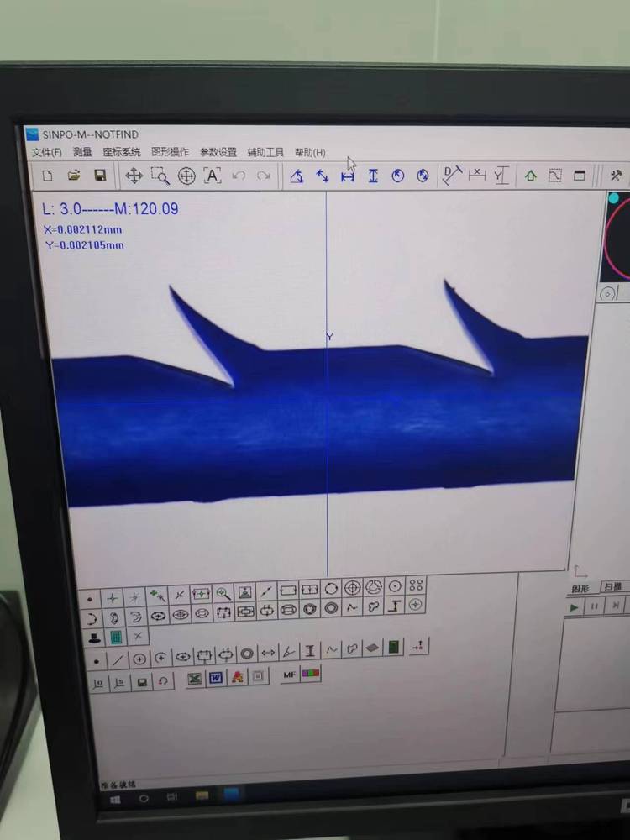
Task: Click the green up-arrow toolbar icon
Action: (530, 176)
